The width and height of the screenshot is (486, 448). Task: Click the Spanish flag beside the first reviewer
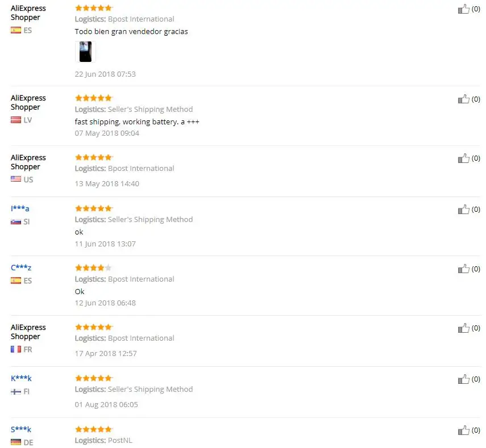pyautogui.click(x=16, y=30)
